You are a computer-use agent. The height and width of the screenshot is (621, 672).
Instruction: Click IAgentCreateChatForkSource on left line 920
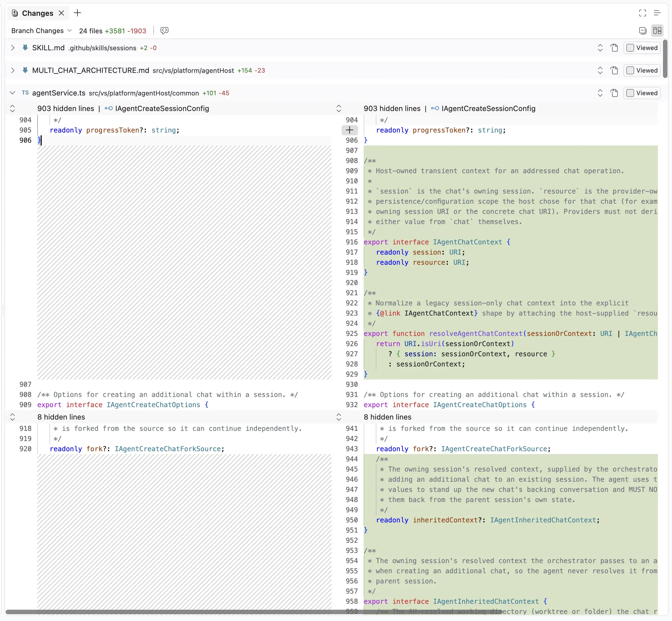coord(168,449)
